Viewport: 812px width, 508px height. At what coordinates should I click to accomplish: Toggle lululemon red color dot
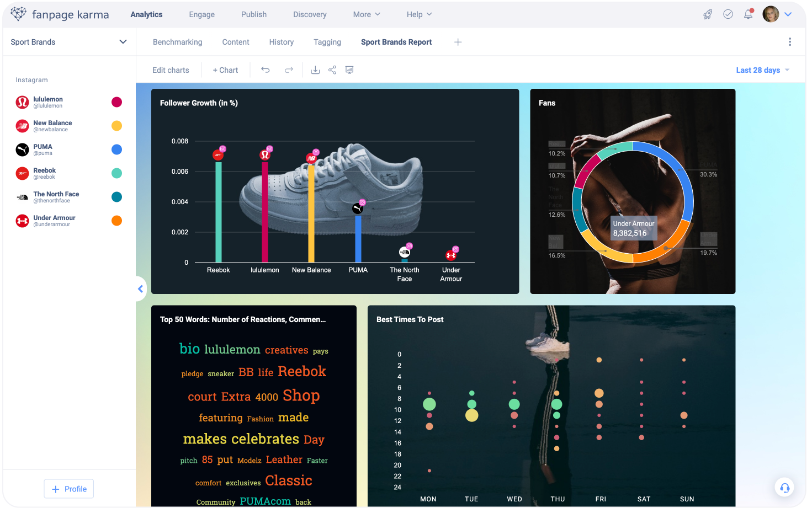click(116, 102)
